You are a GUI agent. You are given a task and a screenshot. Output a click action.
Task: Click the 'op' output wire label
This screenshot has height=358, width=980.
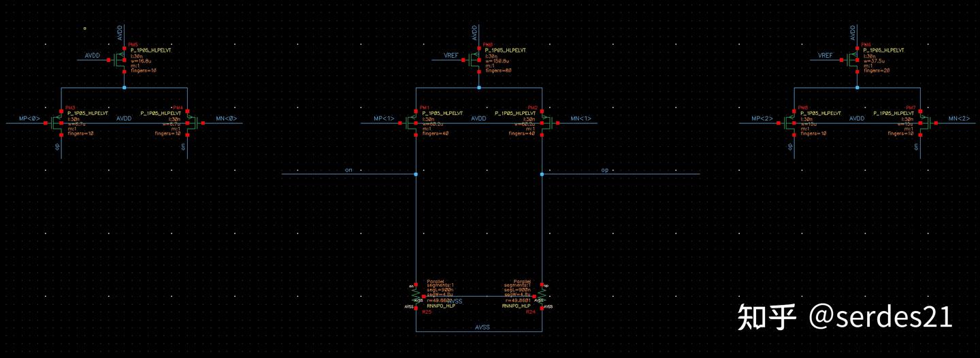click(x=604, y=169)
